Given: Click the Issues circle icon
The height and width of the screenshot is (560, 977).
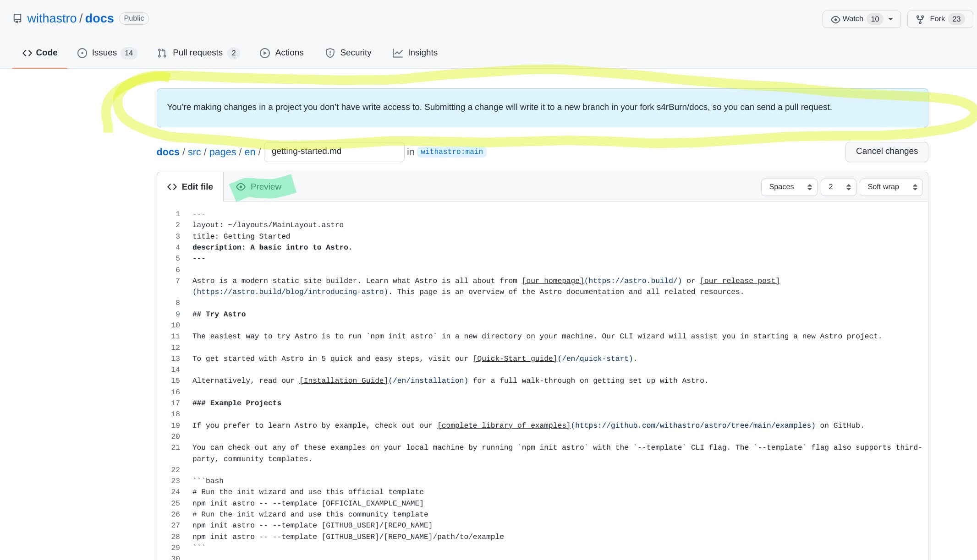Looking at the screenshot, I should pyautogui.click(x=82, y=53).
